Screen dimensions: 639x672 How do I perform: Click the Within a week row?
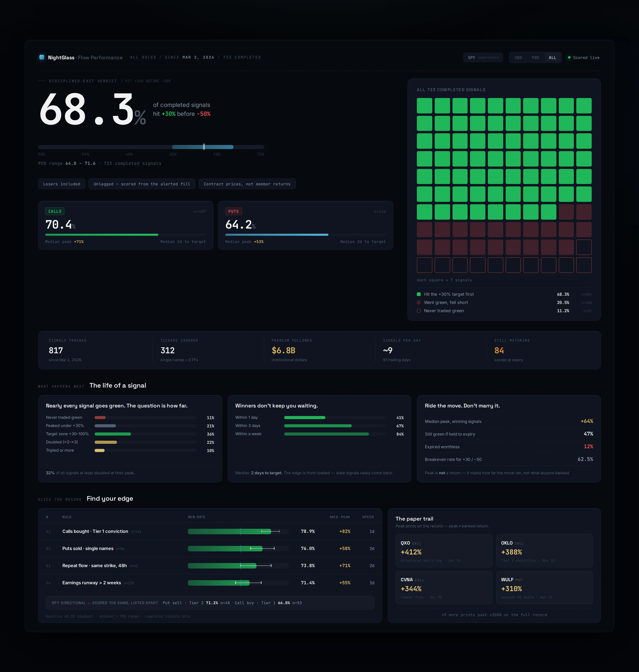(319, 434)
